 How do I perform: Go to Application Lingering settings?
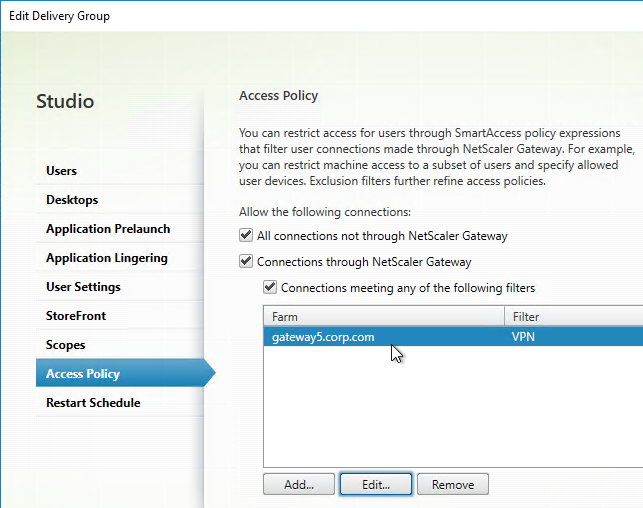point(119,258)
